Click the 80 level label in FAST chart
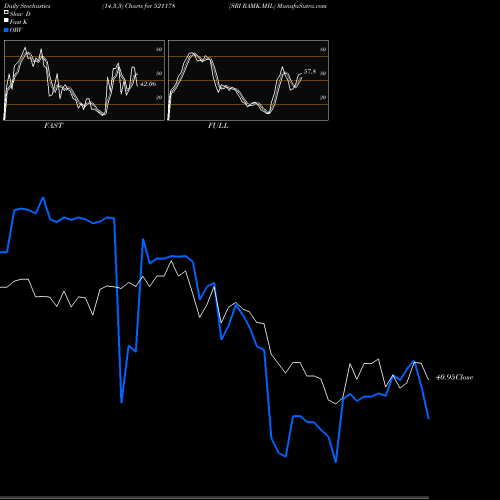 coord(159,49)
